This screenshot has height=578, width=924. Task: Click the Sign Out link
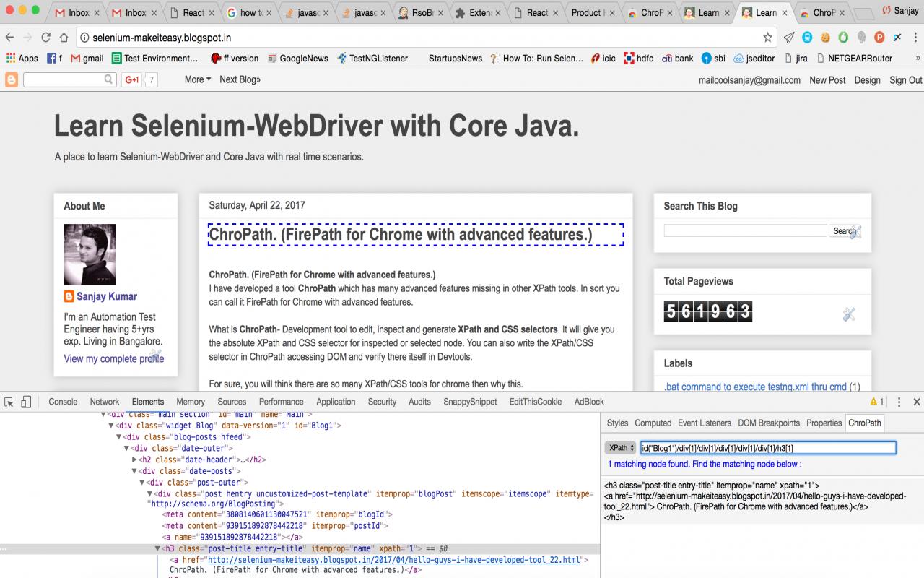tap(906, 80)
